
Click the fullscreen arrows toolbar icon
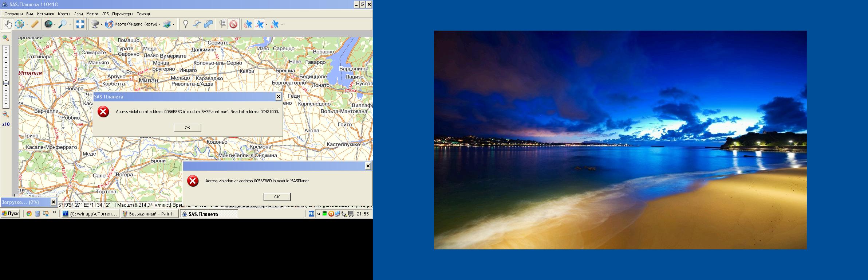point(80,24)
